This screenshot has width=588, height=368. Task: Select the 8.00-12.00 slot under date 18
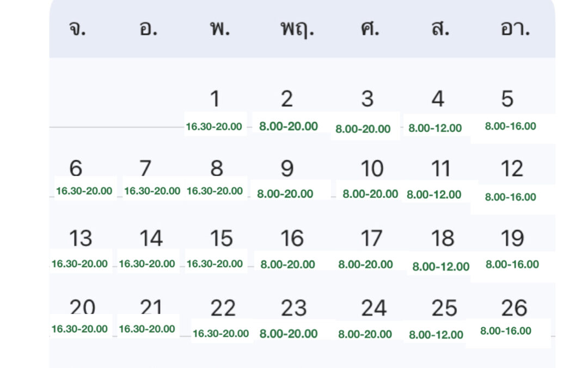440,267
